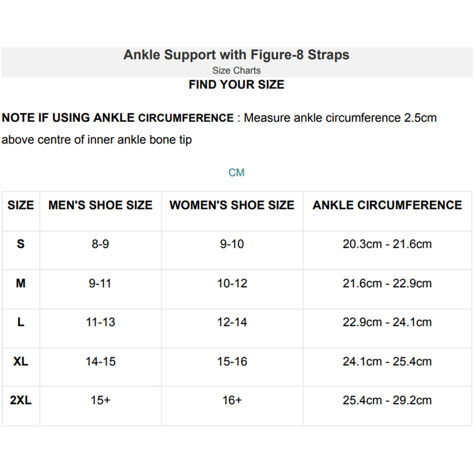
Task: Click the 'NOTE IF USING ANKLE CIRCUMFERENCE' text
Action: (118, 118)
